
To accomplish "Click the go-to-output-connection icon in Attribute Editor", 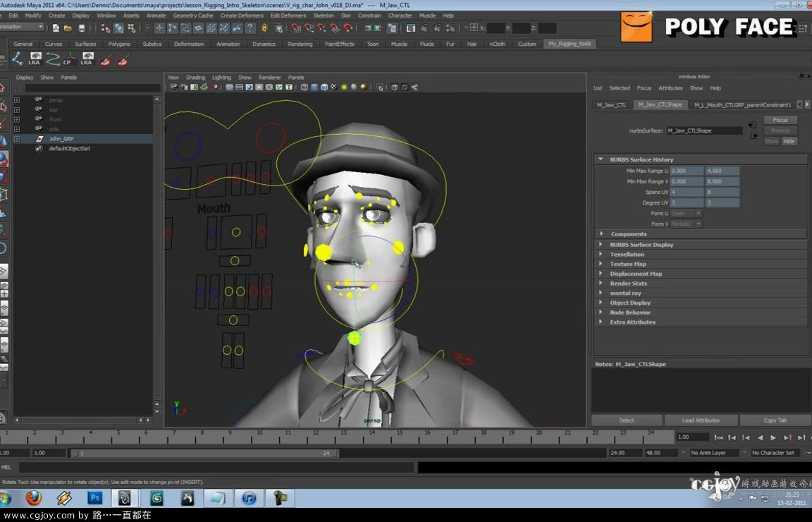I will [753, 136].
